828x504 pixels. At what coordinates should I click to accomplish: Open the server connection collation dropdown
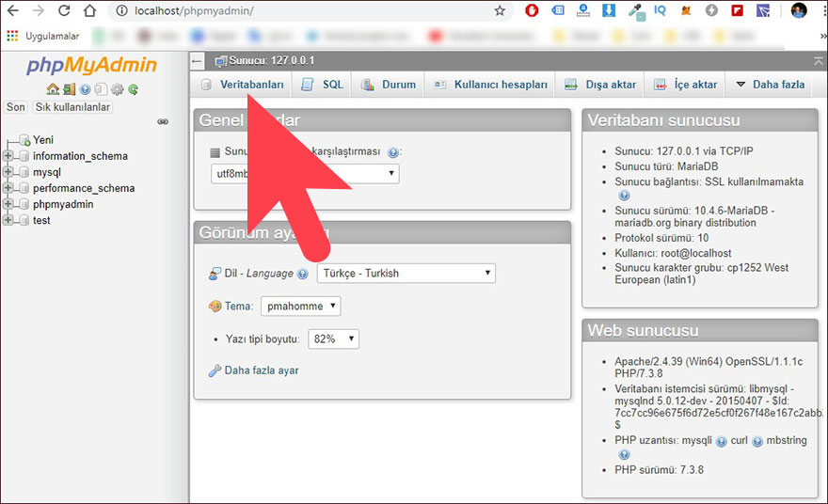tap(305, 174)
